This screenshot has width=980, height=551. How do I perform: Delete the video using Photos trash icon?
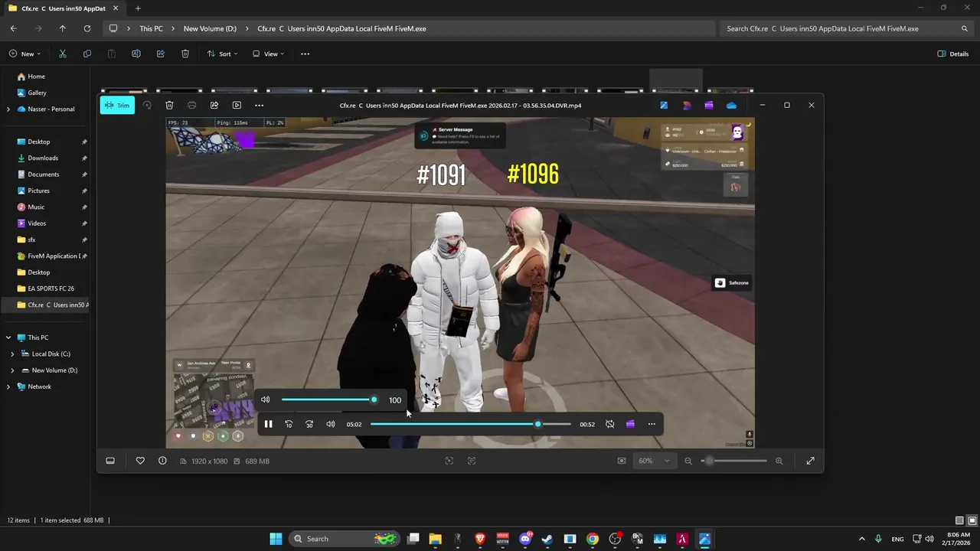169,105
